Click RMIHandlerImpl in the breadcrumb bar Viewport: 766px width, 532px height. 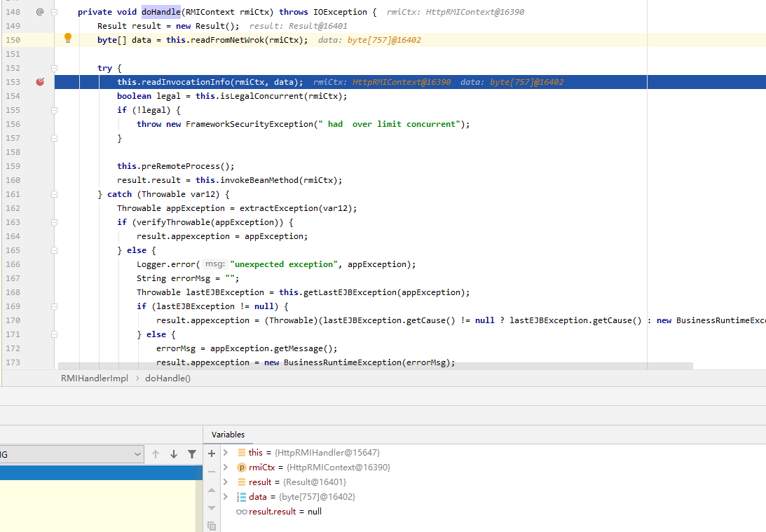pos(94,378)
